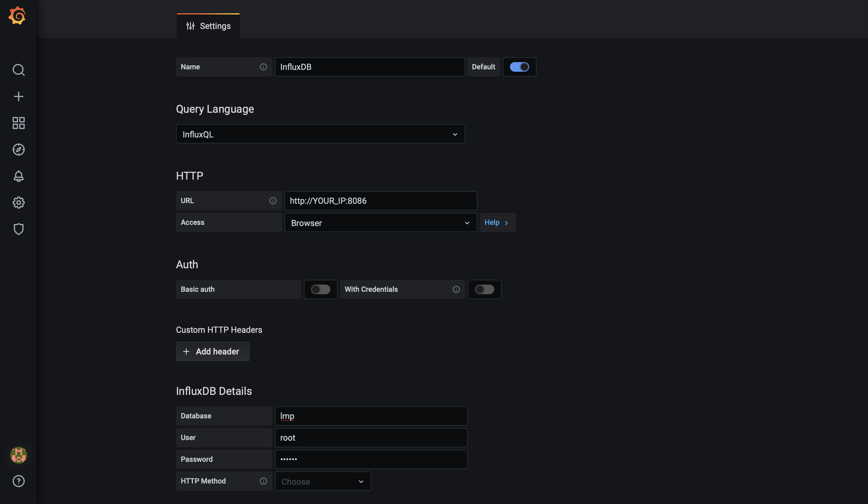The width and height of the screenshot is (868, 504).
Task: Click the Help question mark icon
Action: [19, 481]
